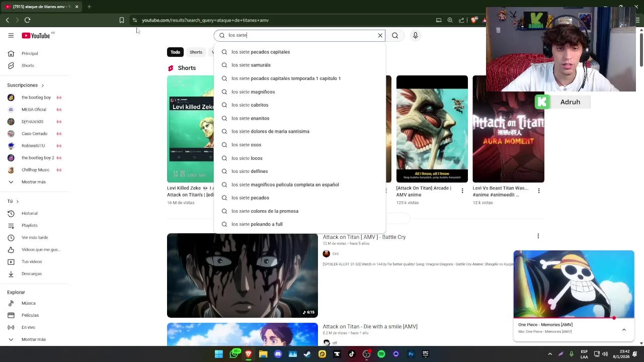Viewport: 644px width, 362px height.
Task: Open a new browser tab with plus
Action: click(89, 7)
